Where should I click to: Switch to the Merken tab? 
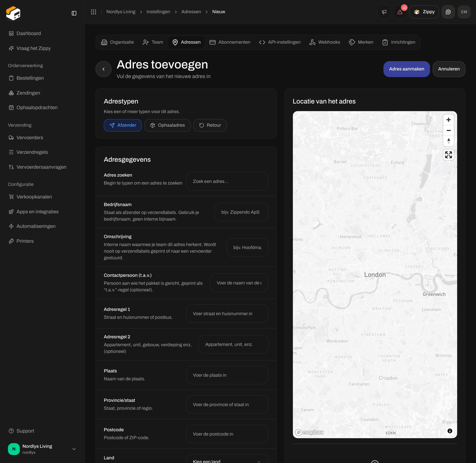click(361, 42)
